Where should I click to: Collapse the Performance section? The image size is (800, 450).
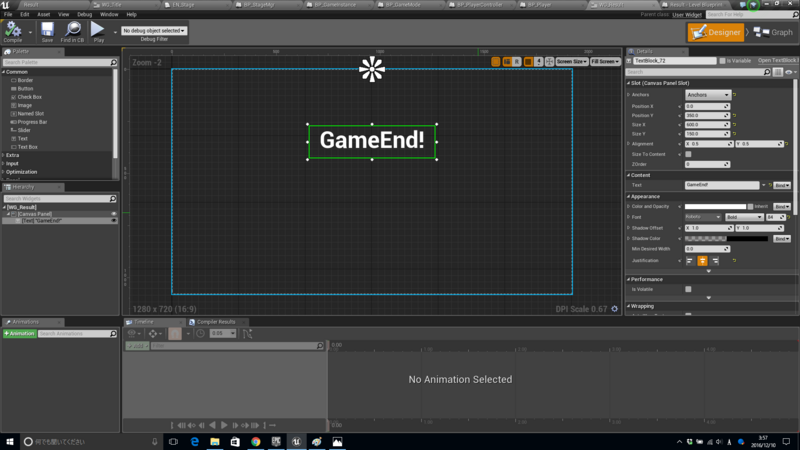tap(629, 280)
